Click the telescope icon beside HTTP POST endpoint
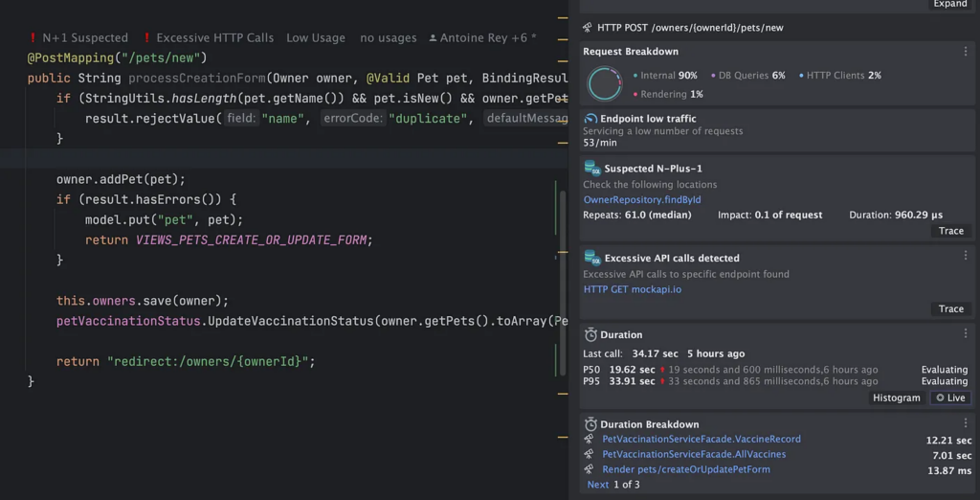Image resolution: width=980 pixels, height=500 pixels. click(588, 28)
